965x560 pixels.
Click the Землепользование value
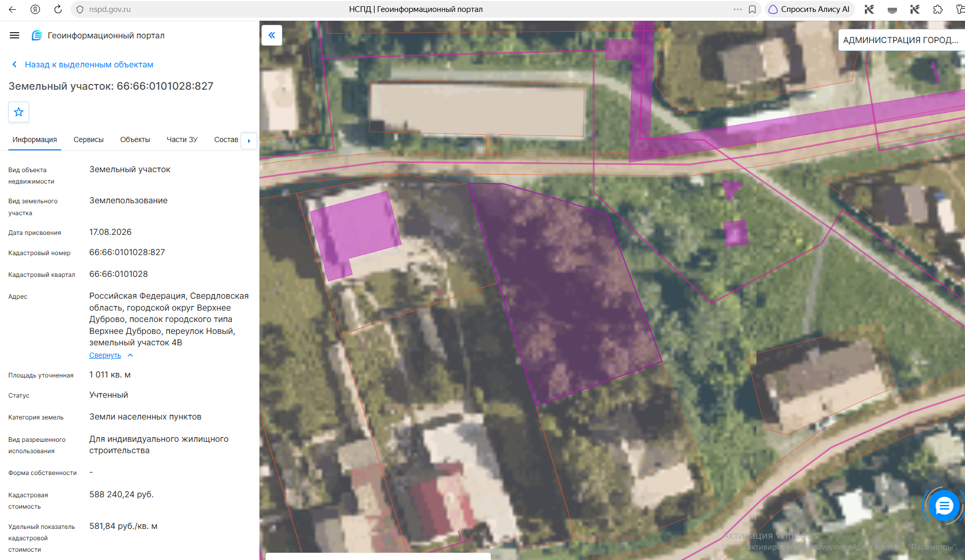128,200
